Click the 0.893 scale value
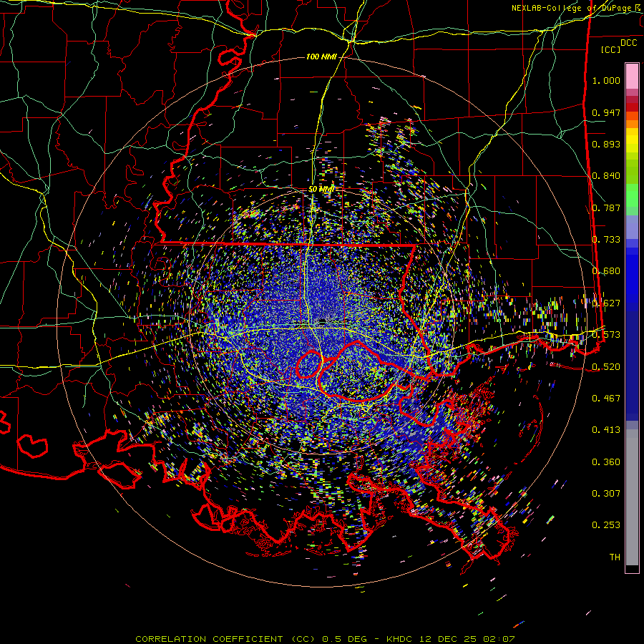This screenshot has height=644, width=644. coord(606,144)
